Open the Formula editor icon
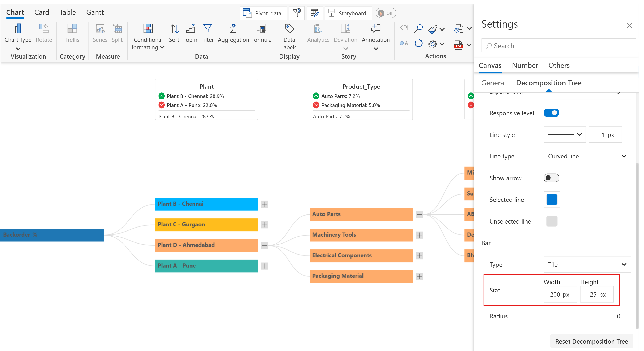Image resolution: width=644 pixels, height=351 pixels. [261, 29]
